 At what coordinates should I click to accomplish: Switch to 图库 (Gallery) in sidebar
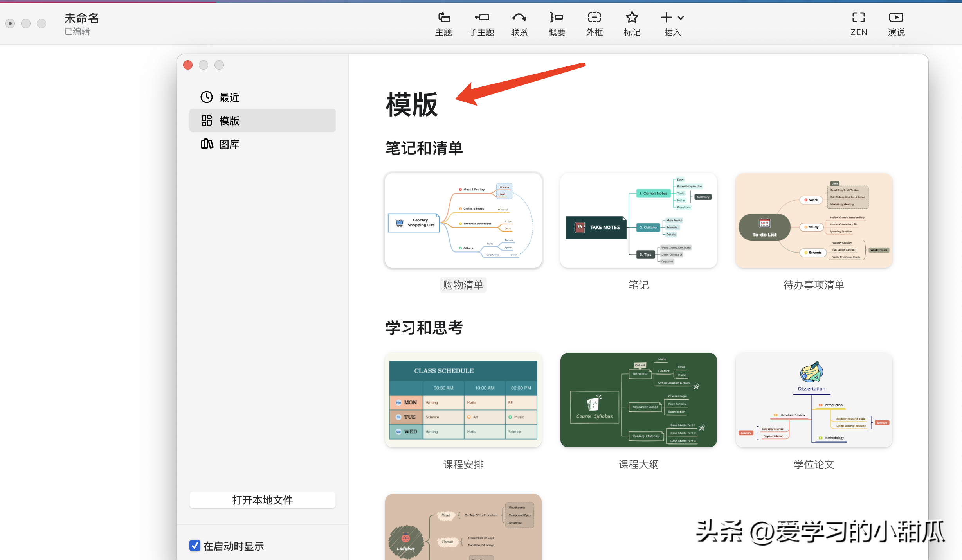[263, 144]
